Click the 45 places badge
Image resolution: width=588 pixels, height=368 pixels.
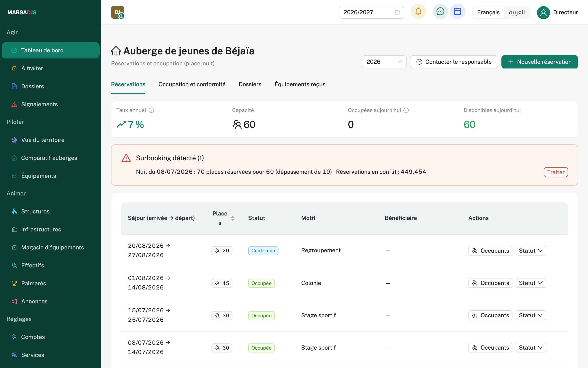click(x=222, y=283)
